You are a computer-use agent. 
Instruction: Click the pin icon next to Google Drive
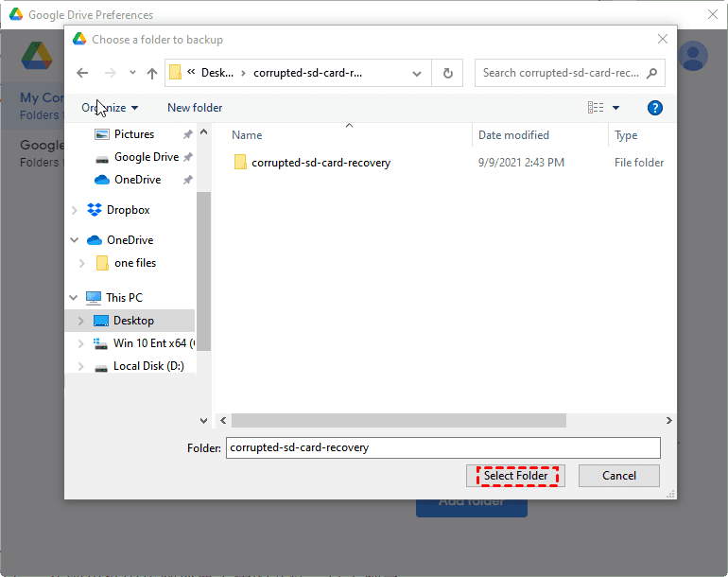tap(187, 157)
